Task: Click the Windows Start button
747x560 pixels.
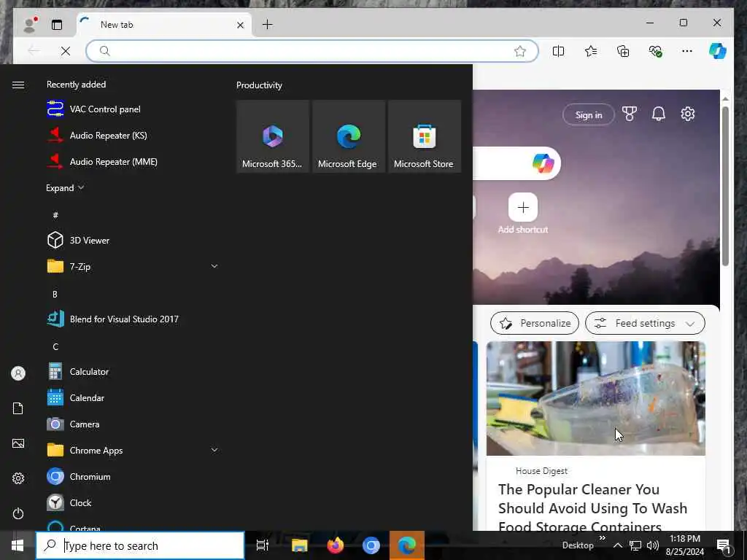Action: [18, 545]
